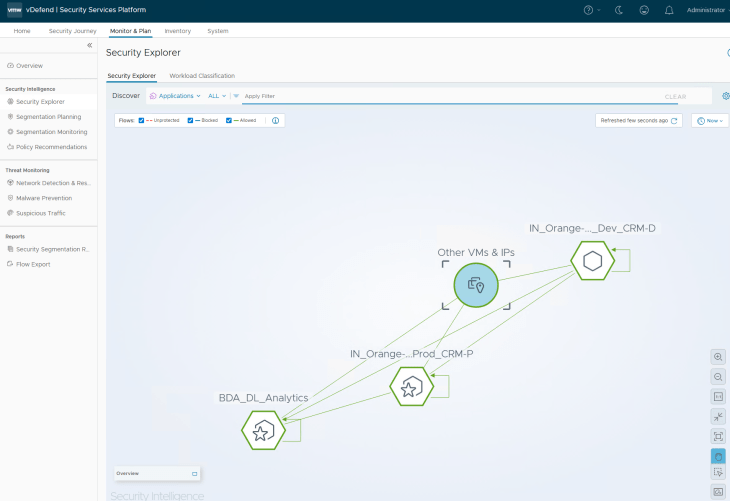Open the Now time range dropdown
Viewport: 730px width, 501px height.
tap(709, 120)
